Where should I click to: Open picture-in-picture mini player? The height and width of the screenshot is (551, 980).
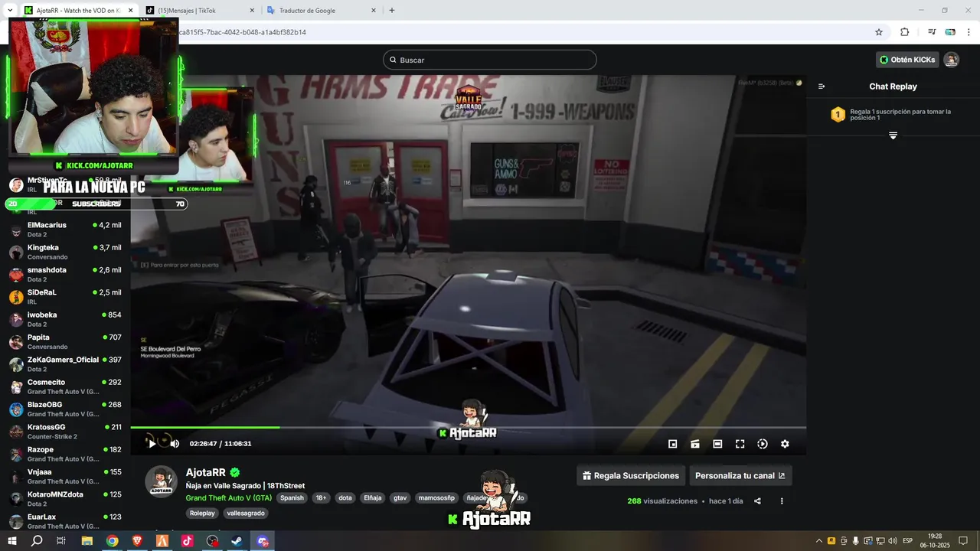click(x=673, y=444)
